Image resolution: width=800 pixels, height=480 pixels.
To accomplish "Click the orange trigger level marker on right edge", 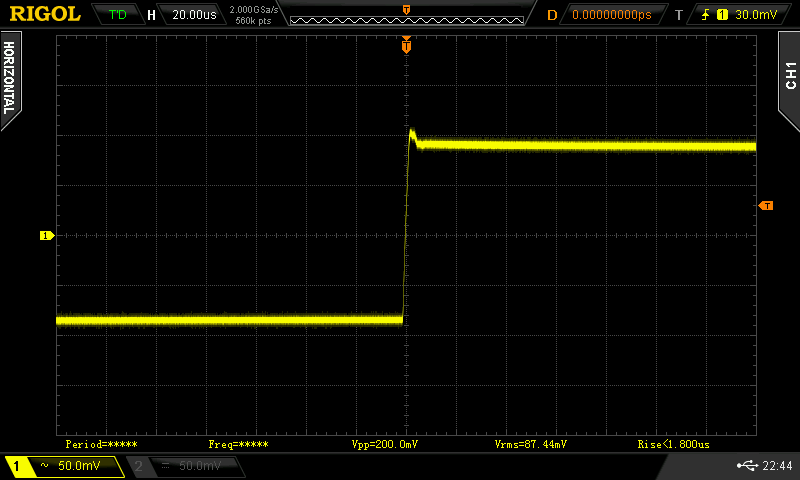I will click(x=766, y=205).
